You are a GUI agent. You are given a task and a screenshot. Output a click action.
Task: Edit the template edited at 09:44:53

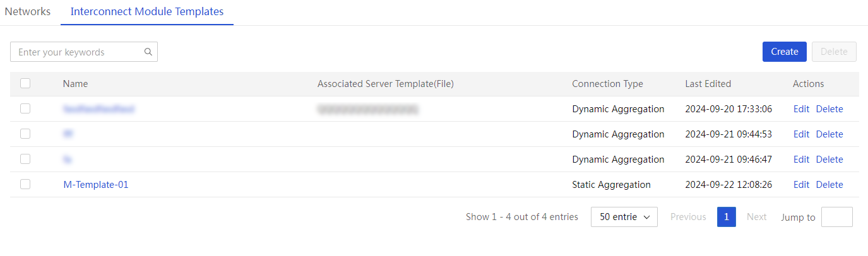coord(801,134)
